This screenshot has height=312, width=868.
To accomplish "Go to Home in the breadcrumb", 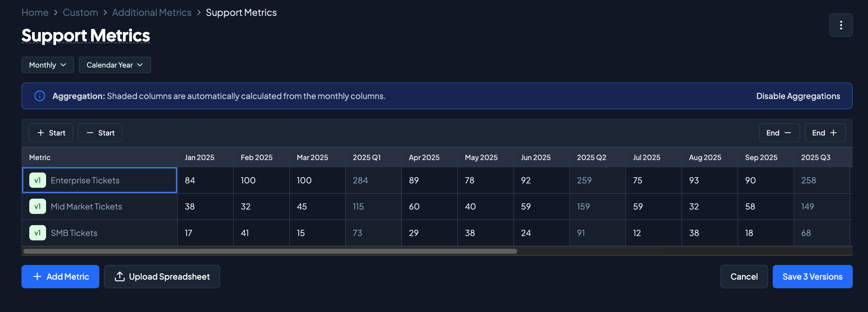I will 35,12.
